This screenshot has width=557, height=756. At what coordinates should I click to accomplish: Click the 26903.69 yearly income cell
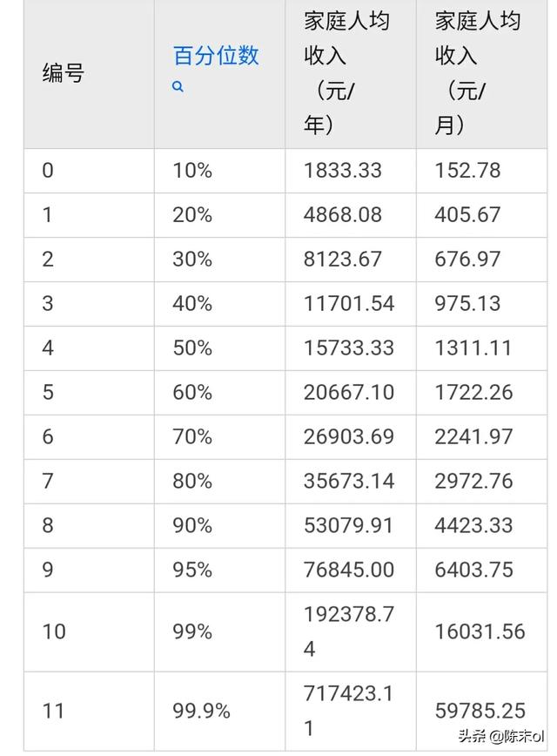[350, 437]
